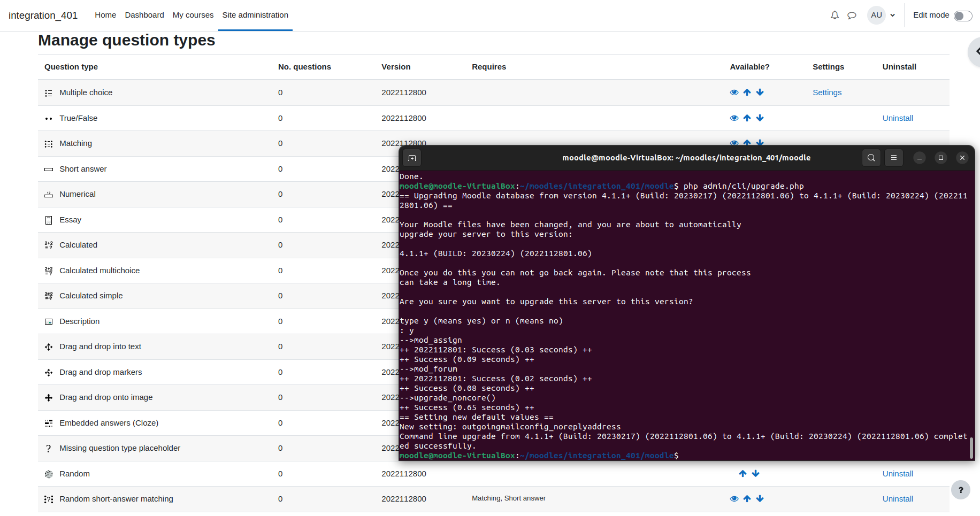Select the 'Question type' column header
This screenshot has height=516, width=980.
tap(71, 67)
